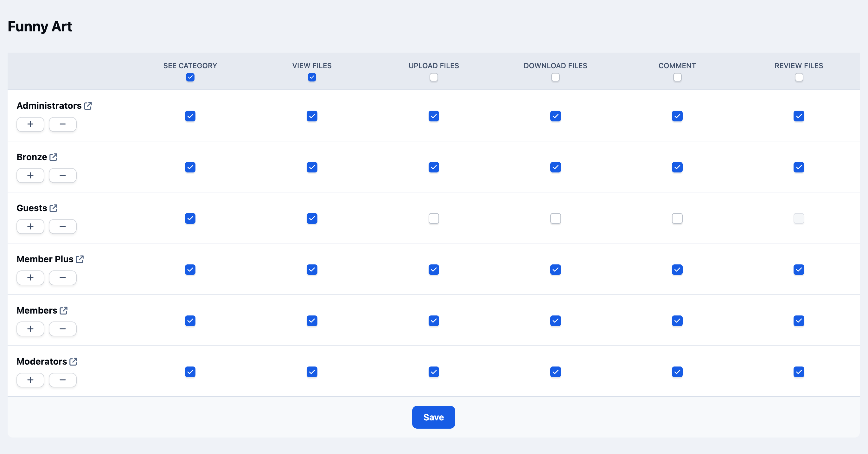
Task: Open Bronze group external link icon
Action: [x=53, y=157]
